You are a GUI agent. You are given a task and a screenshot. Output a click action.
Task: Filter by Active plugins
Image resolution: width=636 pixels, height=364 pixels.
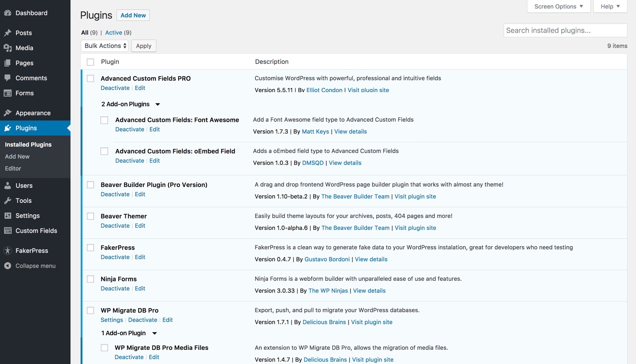(x=113, y=32)
